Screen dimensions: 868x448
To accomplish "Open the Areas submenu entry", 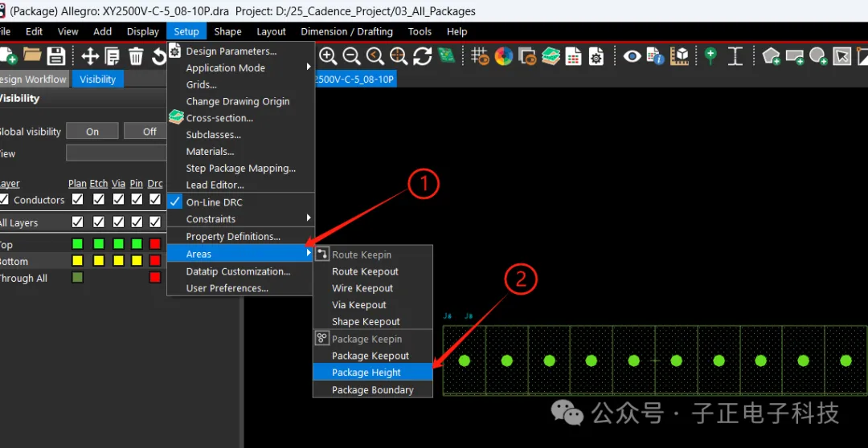I will pyautogui.click(x=241, y=254).
